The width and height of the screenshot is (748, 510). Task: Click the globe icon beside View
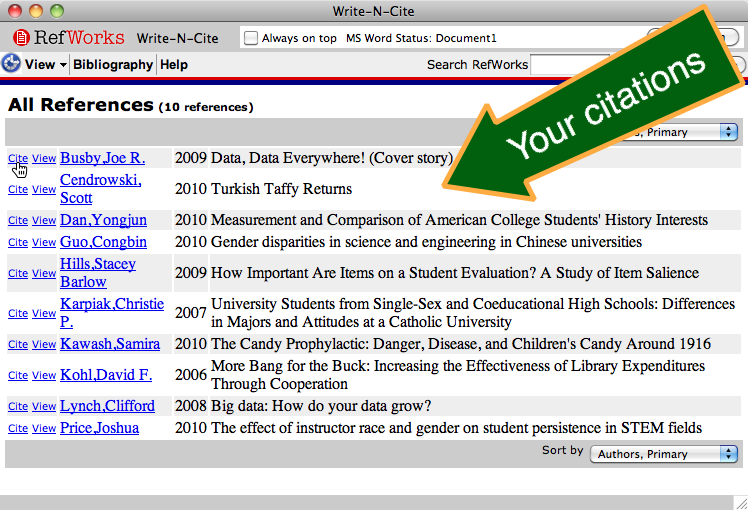pos(11,63)
